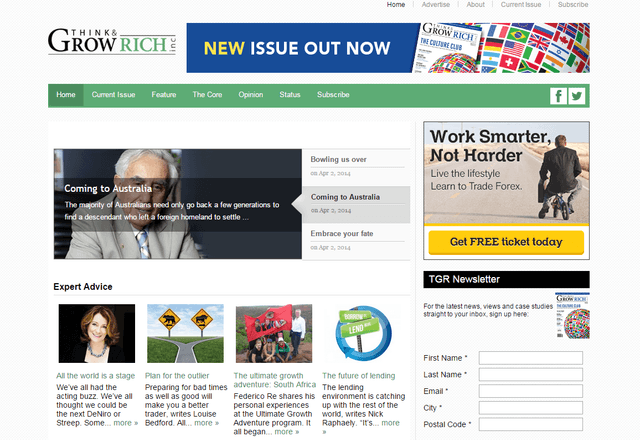
Task: Click more link under All the world is a stage
Action: coord(126,423)
